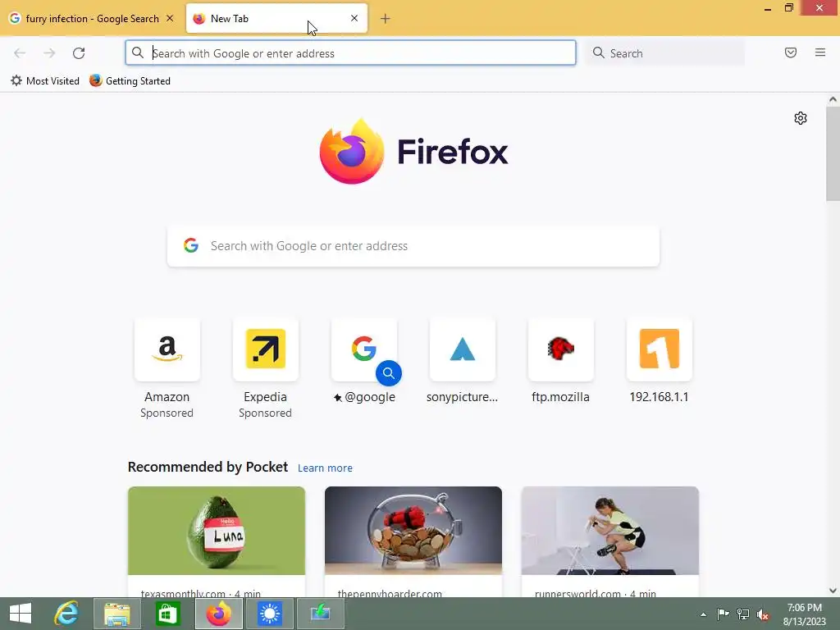Click the browser Back arrow
The height and width of the screenshot is (630, 840).
[x=20, y=53]
